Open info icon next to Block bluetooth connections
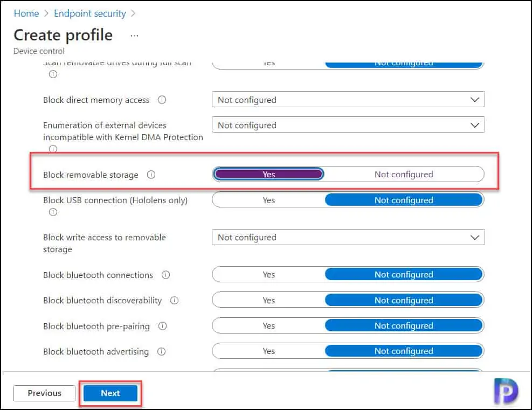 click(165, 275)
